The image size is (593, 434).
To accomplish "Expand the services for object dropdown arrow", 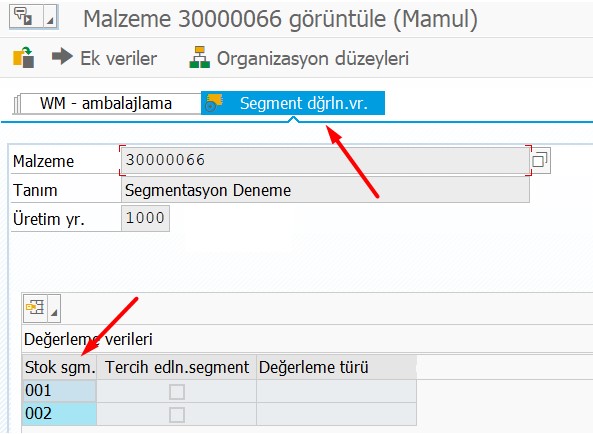I will [x=50, y=17].
